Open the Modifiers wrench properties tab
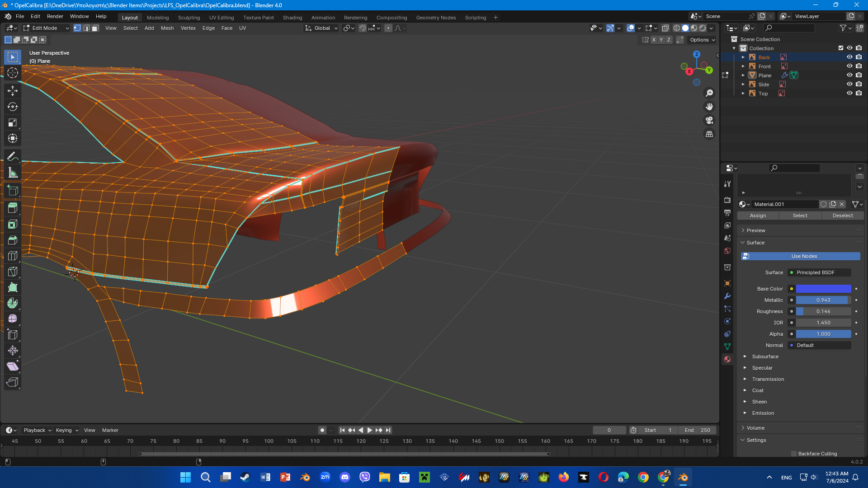Viewport: 868px width, 488px height. (727, 296)
